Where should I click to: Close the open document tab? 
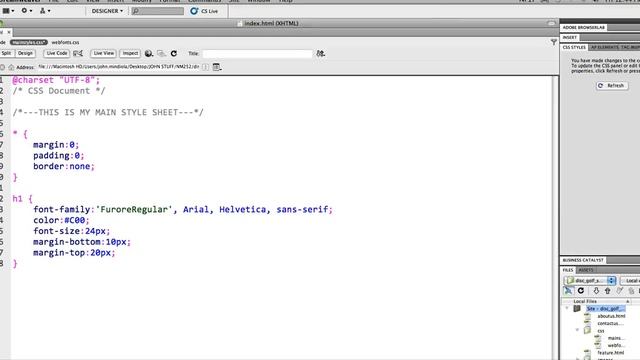[9, 32]
